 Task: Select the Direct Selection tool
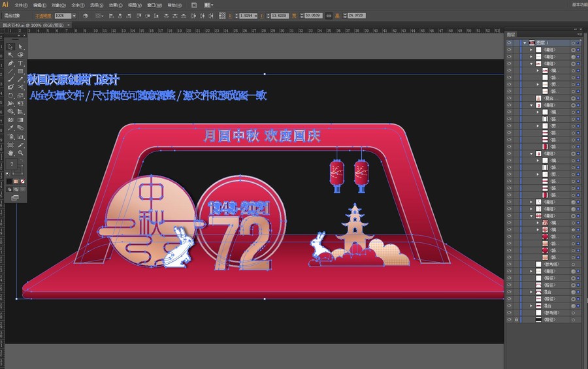coord(20,46)
